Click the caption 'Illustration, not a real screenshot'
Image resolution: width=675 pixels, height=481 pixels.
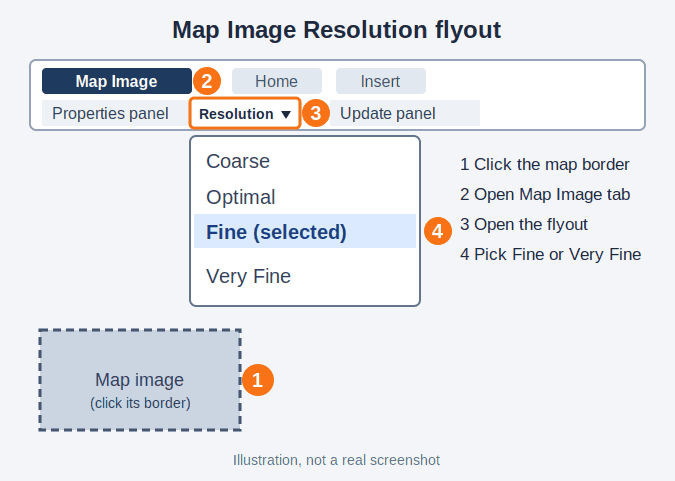point(337,460)
